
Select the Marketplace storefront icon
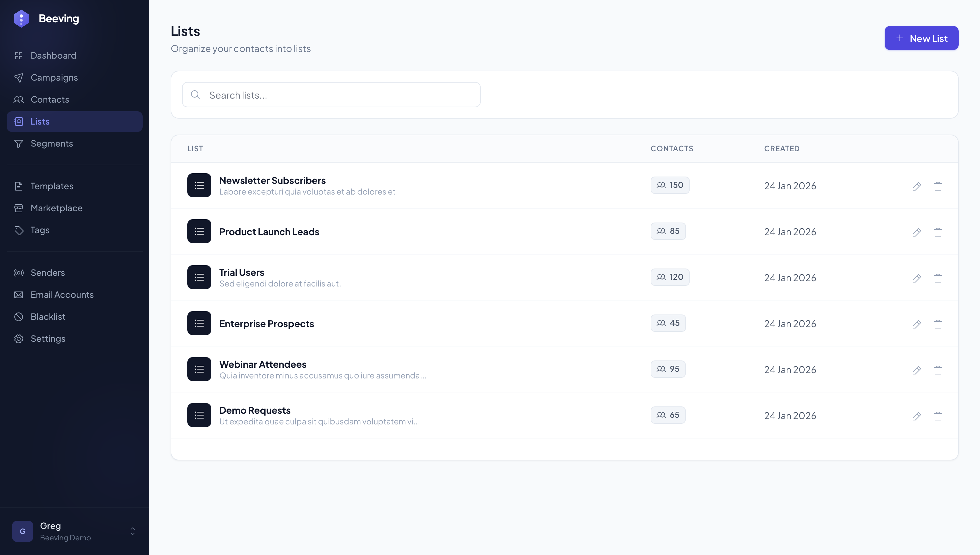coord(19,208)
